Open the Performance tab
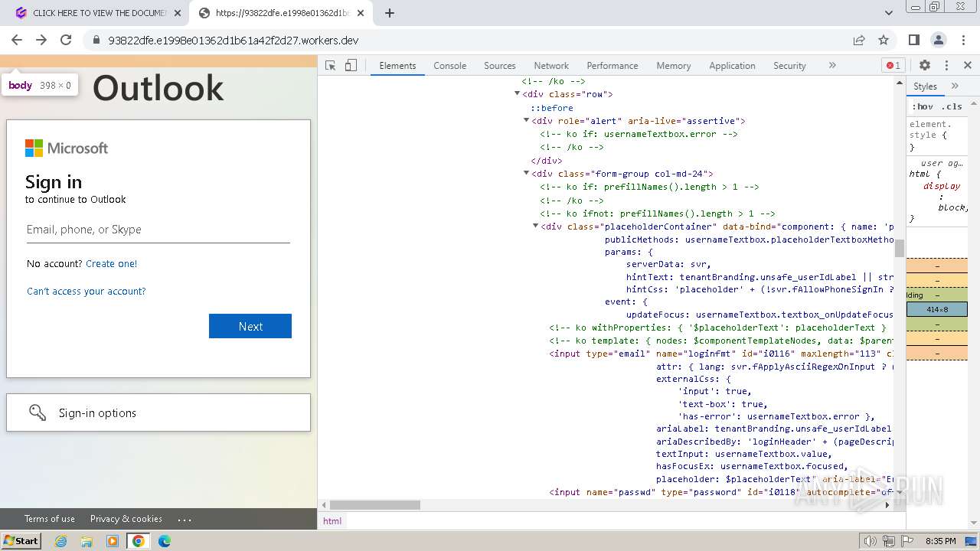980x551 pixels. 612,66
